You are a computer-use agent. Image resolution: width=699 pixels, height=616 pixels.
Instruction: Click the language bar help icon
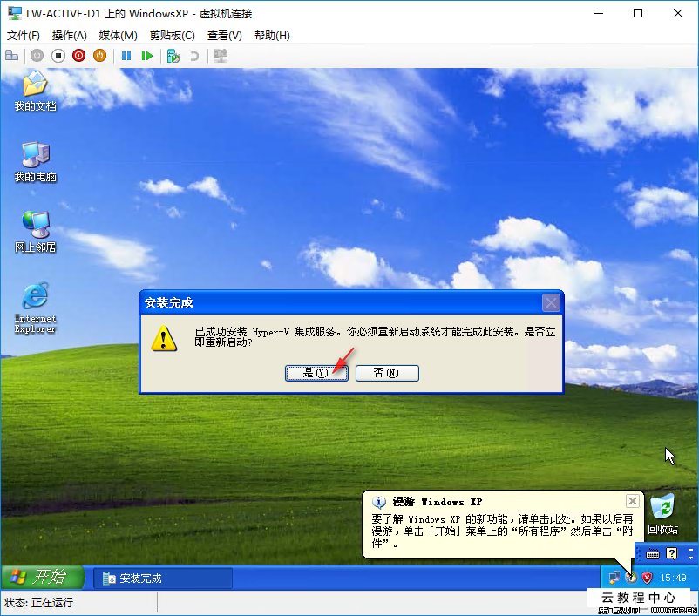click(x=671, y=553)
